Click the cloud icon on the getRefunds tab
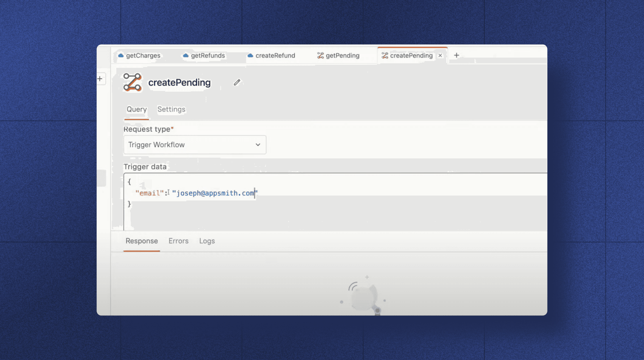The image size is (644, 360). [x=185, y=55]
